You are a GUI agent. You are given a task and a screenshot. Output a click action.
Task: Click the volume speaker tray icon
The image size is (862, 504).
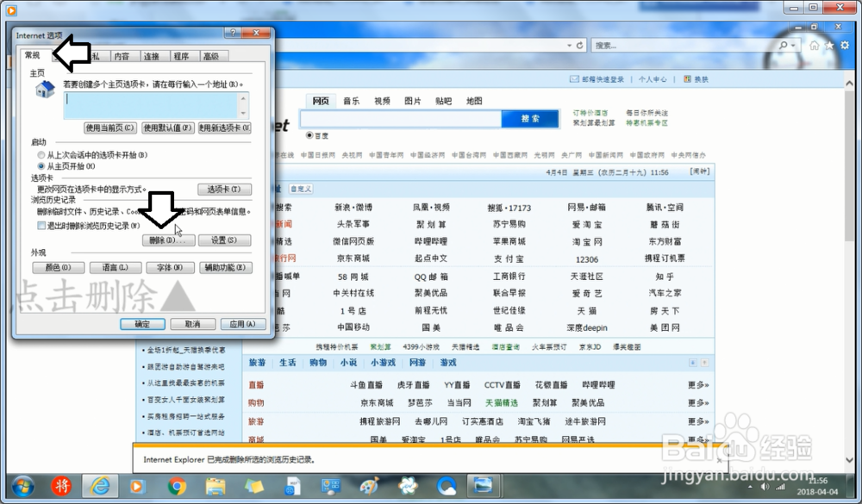point(765,487)
